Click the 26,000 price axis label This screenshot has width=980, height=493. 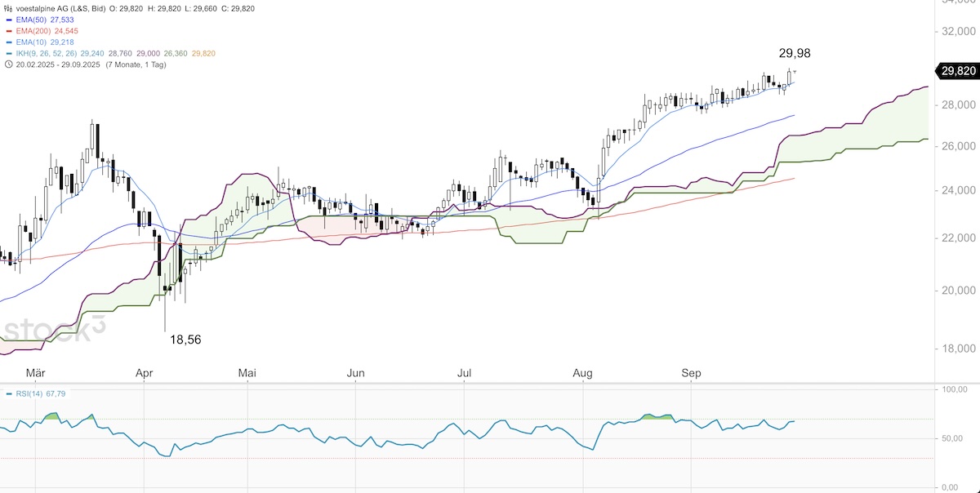(960, 146)
